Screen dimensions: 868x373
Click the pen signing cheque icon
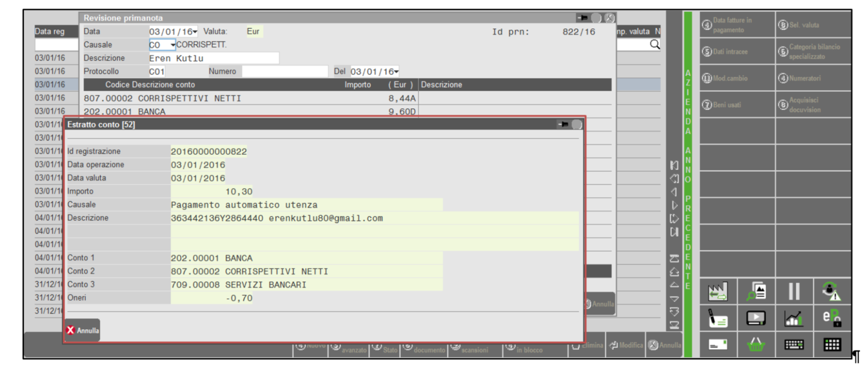coord(718,318)
